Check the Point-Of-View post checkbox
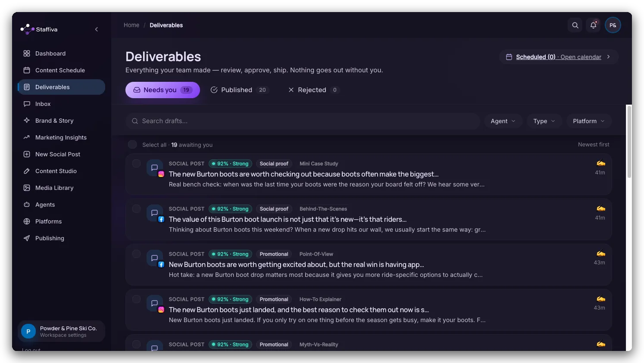644x363 pixels. click(x=136, y=254)
